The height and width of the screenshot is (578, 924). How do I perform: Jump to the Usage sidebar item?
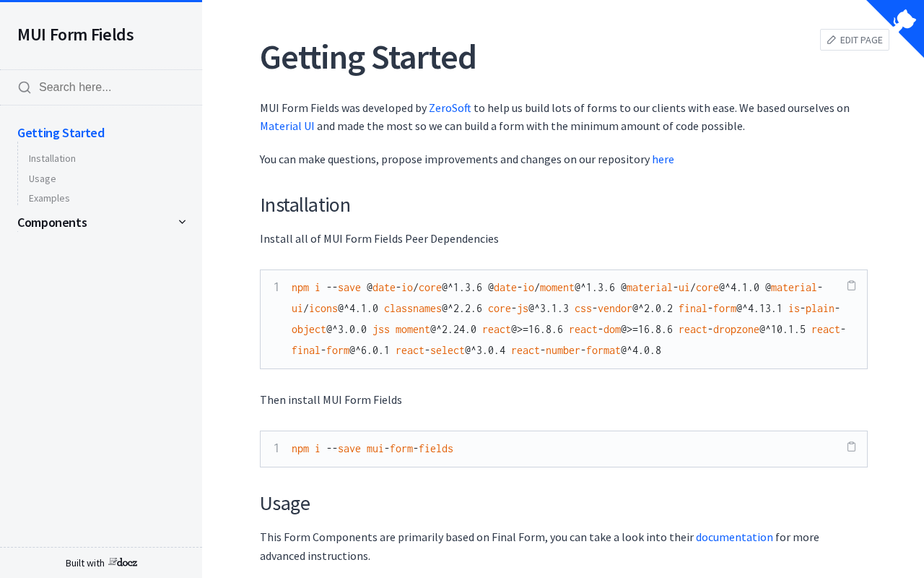click(x=43, y=178)
